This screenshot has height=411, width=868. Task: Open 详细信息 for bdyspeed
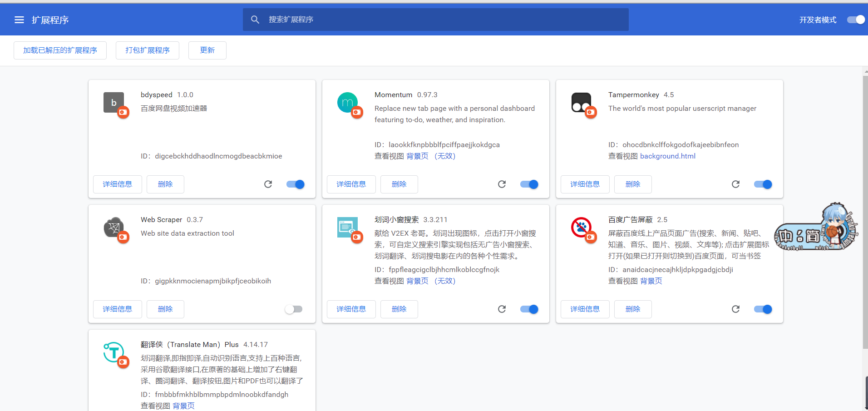coord(118,184)
